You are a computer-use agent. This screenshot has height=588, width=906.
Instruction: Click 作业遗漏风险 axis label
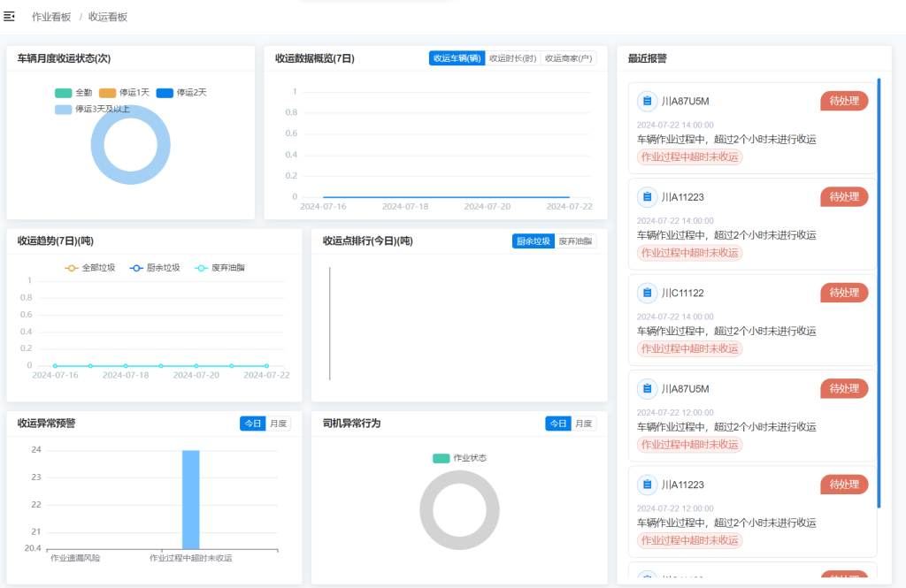coord(75,558)
